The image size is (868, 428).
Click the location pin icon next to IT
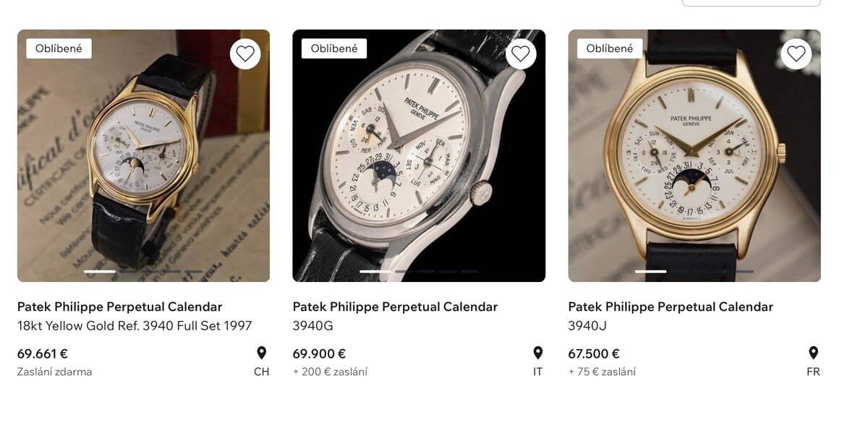pos(537,352)
